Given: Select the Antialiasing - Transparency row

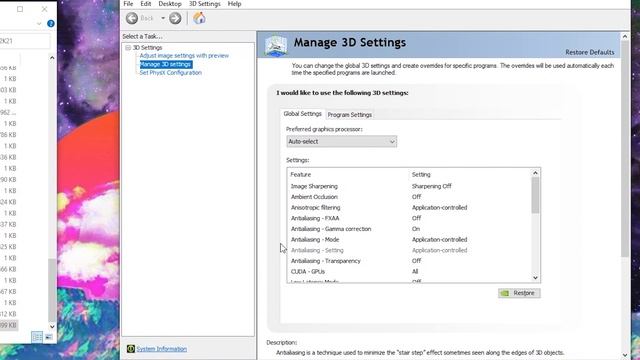Looking at the screenshot, I should click(x=409, y=261).
